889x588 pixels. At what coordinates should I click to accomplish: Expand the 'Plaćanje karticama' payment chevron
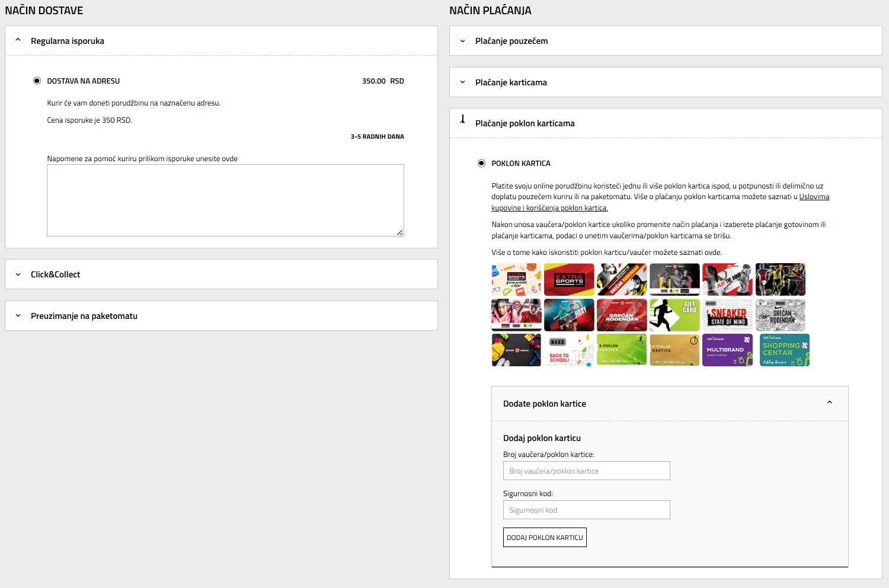click(463, 82)
